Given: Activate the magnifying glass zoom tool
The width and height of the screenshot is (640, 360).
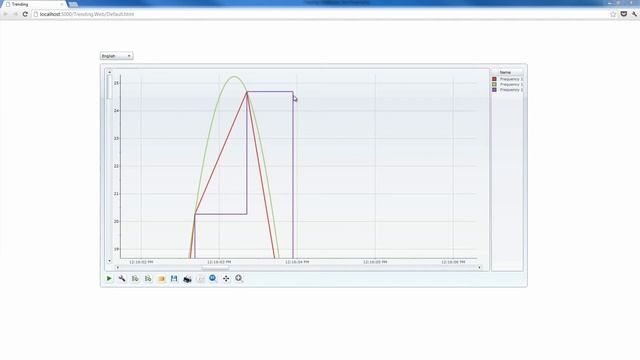Looking at the screenshot, I should point(239,278).
